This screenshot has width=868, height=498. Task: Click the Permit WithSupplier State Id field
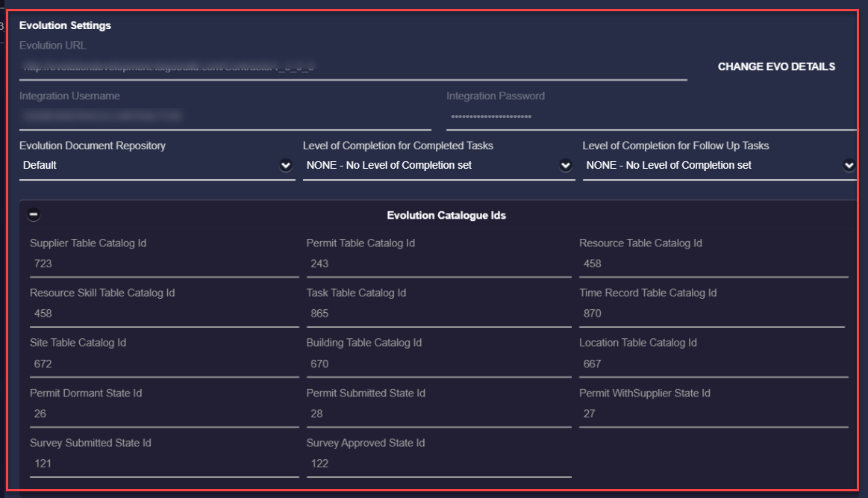pos(713,414)
